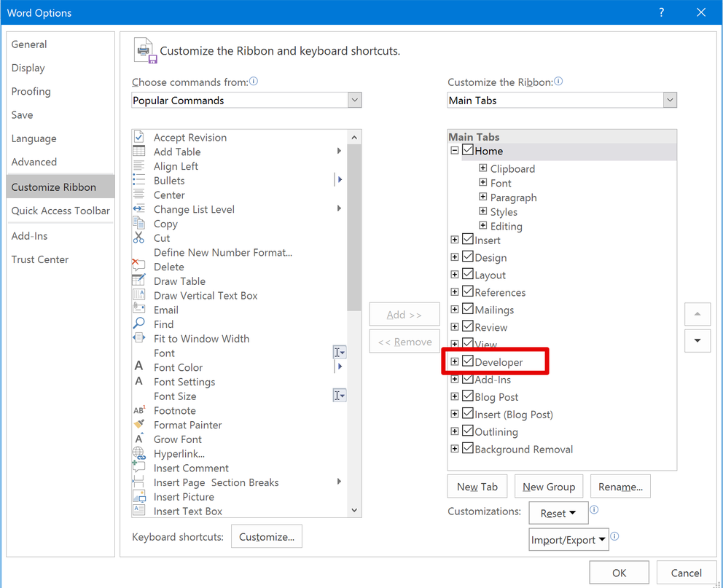723x588 pixels.
Task: Open the Choose commands from dropdown
Action: click(x=354, y=100)
